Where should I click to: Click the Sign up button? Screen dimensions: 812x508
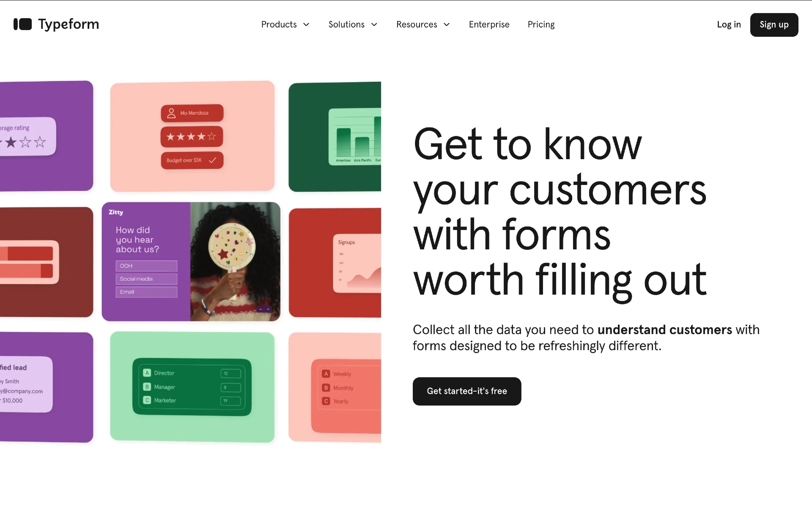tap(774, 25)
